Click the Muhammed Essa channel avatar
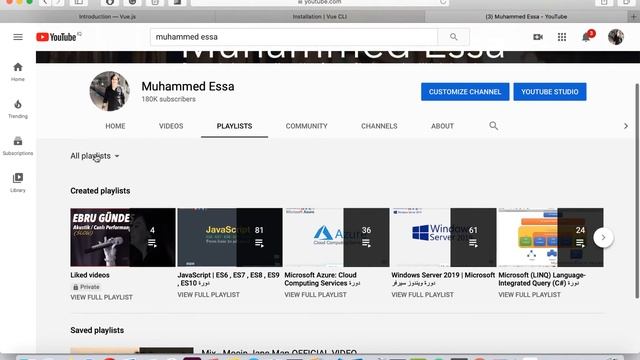The width and height of the screenshot is (640, 360). click(x=109, y=91)
